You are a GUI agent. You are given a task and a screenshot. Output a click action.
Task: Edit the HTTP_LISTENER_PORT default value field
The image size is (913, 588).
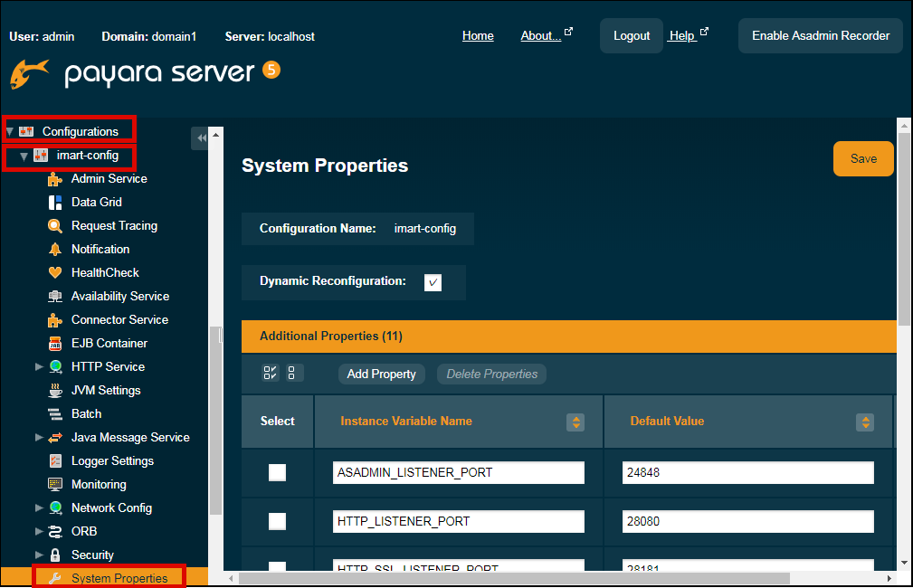pos(747,521)
